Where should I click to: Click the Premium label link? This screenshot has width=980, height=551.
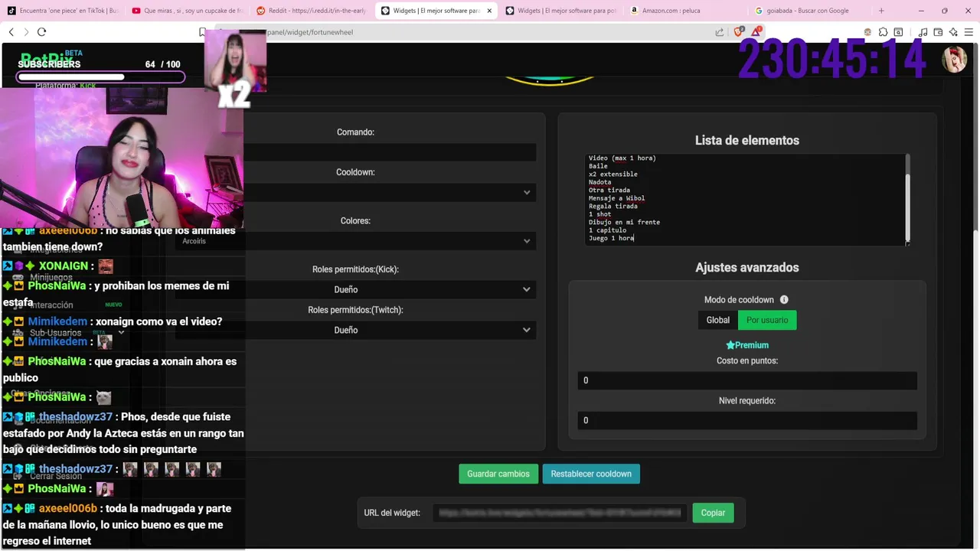[x=747, y=345]
